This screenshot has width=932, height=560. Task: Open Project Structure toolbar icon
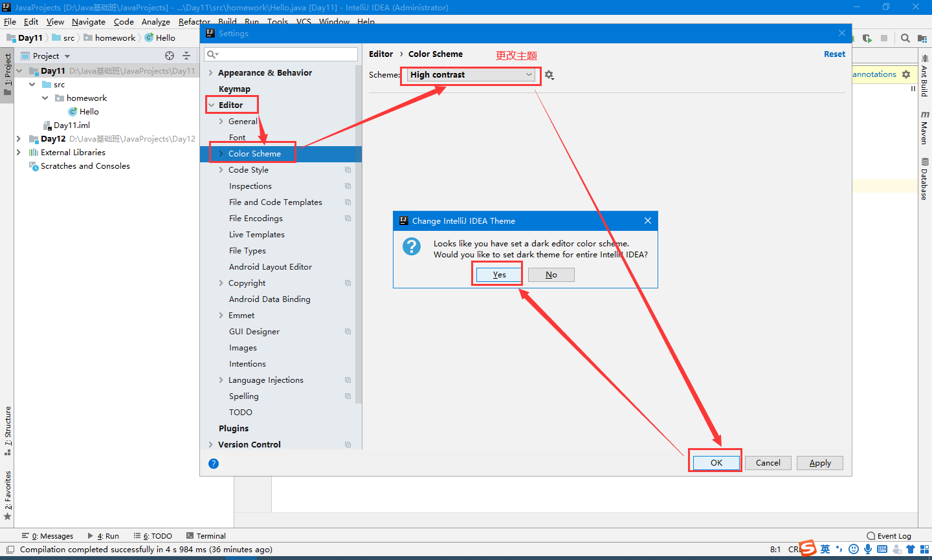point(922,38)
